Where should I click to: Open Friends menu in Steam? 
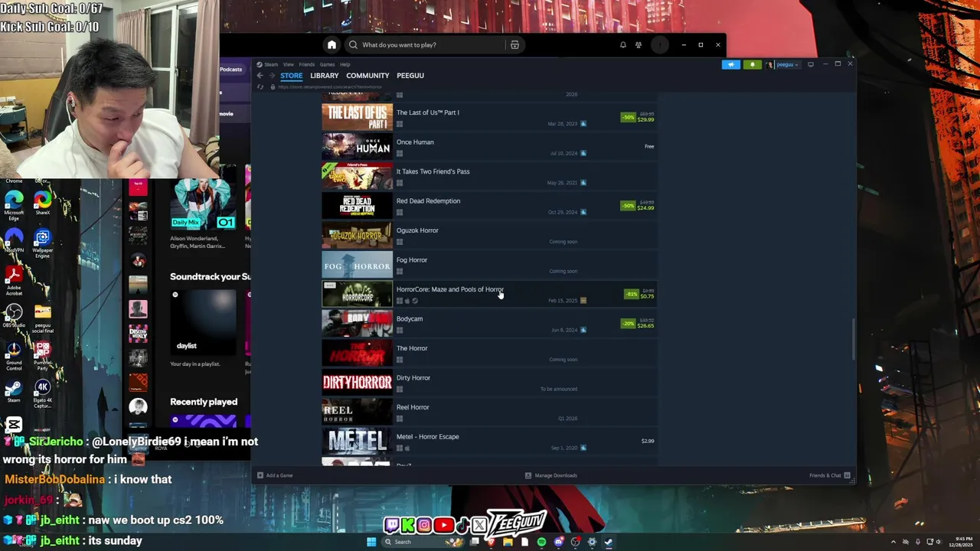point(307,64)
